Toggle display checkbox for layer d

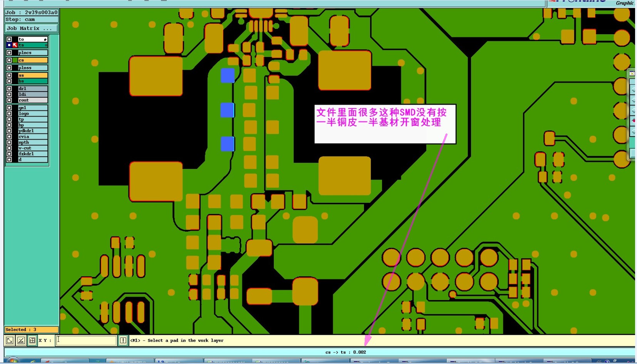click(x=9, y=160)
